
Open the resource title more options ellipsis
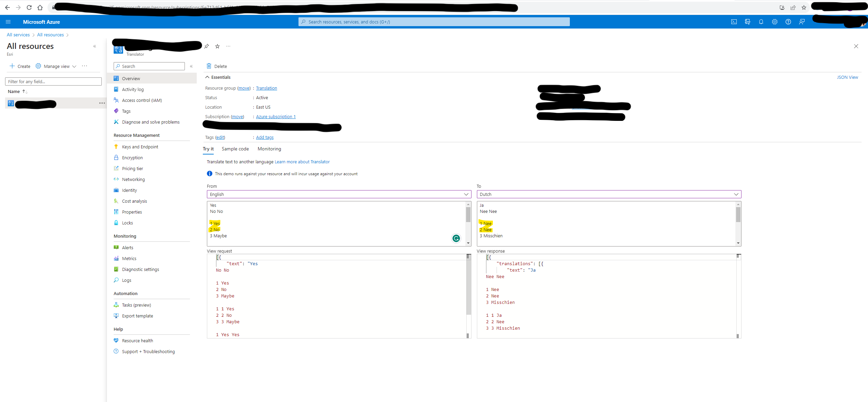pyautogui.click(x=228, y=46)
